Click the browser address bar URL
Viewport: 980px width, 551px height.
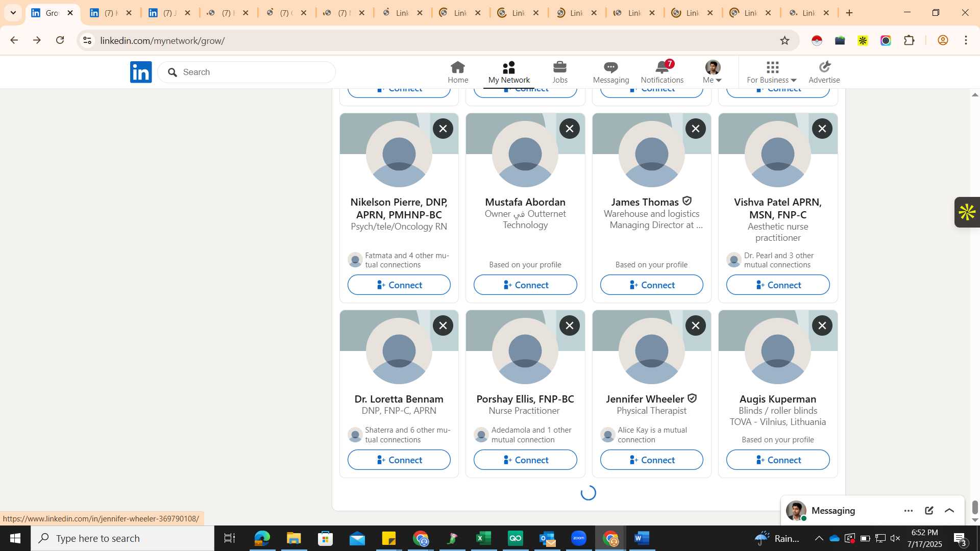(x=162, y=40)
